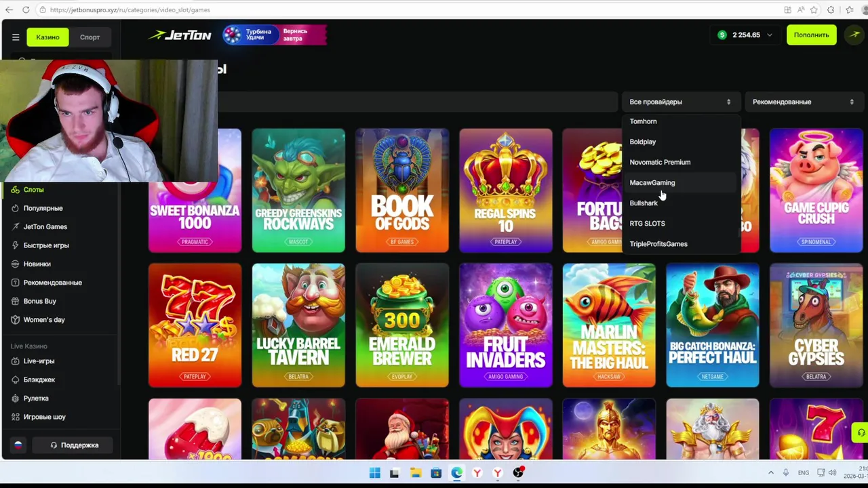The width and height of the screenshot is (868, 488).
Task: Click the shapes icon beside Игровые шоу
Action: (x=16, y=417)
